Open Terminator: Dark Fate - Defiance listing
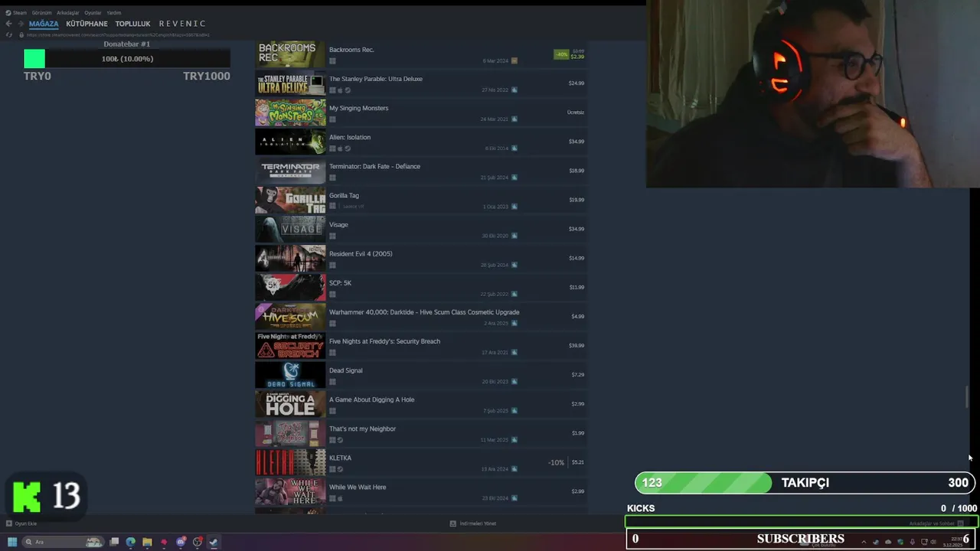Viewport: 980px width, 551px height. [x=420, y=171]
